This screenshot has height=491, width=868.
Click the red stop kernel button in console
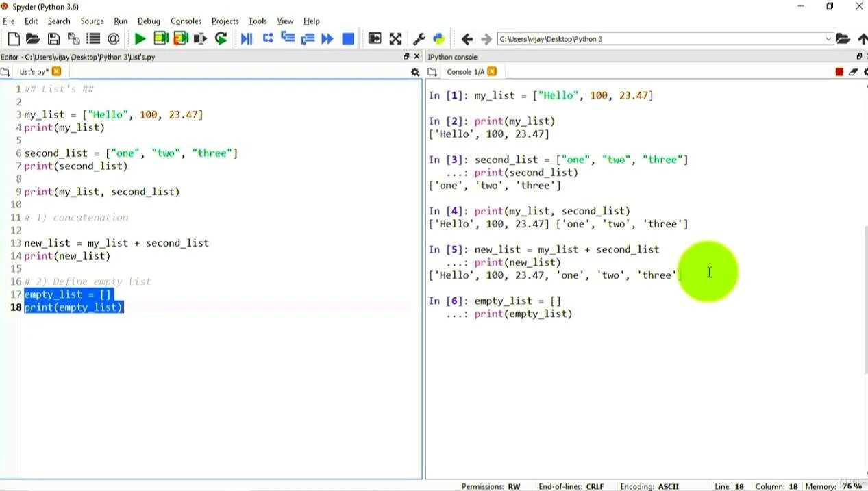[x=839, y=72]
